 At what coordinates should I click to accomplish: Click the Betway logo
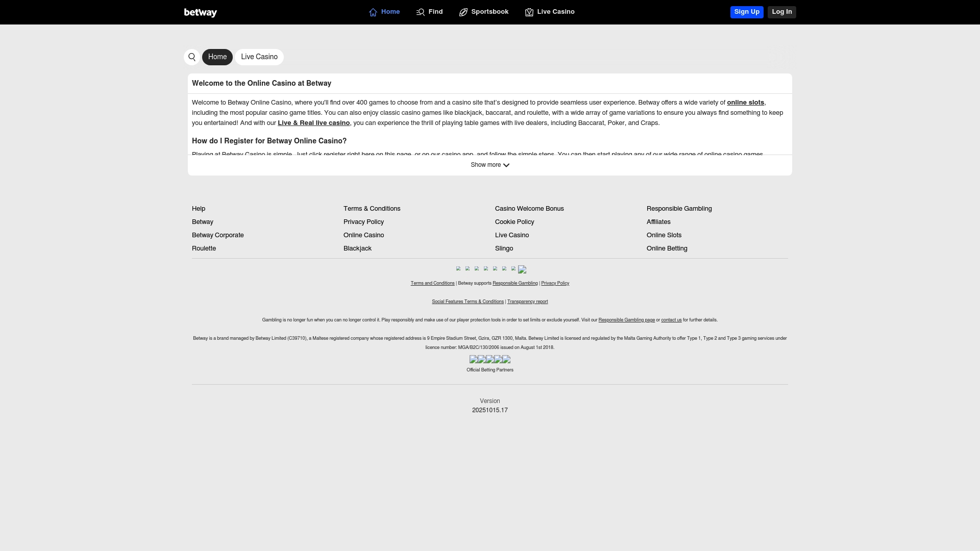tap(200, 12)
